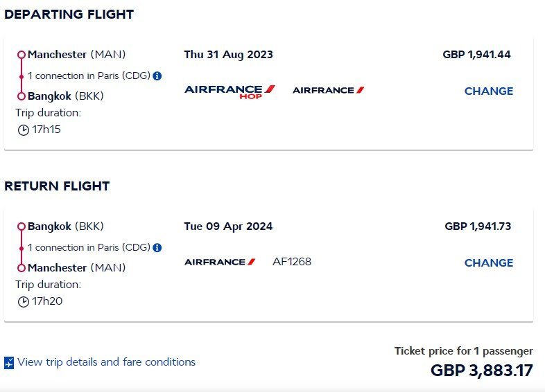
Task: Click the Air France logo in return flight
Action: [220, 262]
